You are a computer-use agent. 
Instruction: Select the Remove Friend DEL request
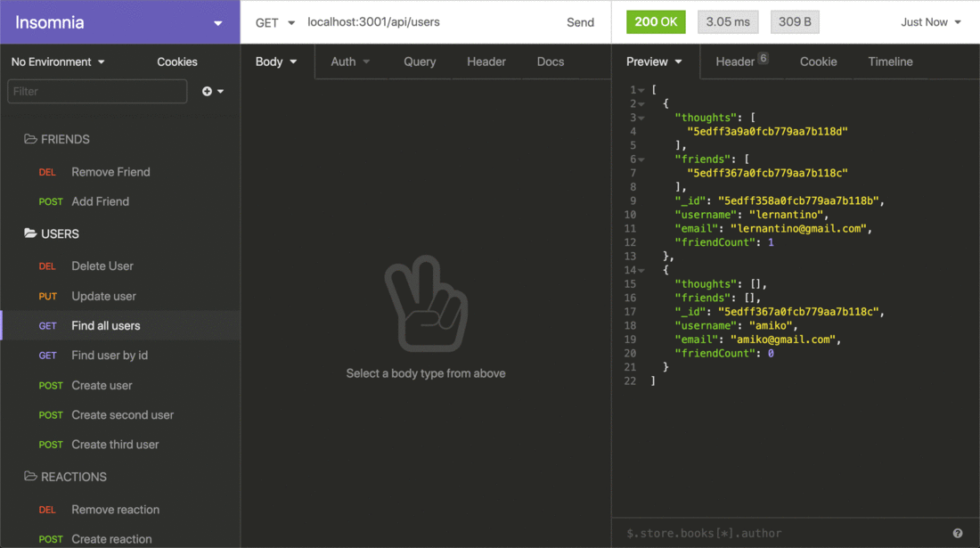(x=120, y=172)
